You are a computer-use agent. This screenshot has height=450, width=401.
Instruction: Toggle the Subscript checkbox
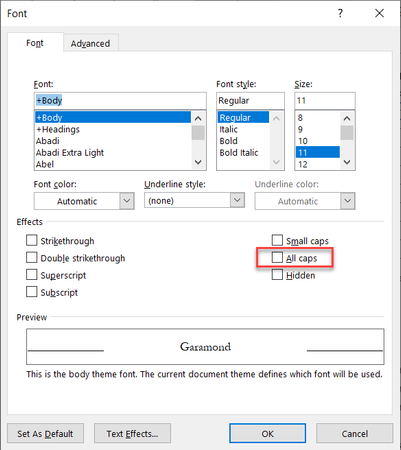coord(32,292)
